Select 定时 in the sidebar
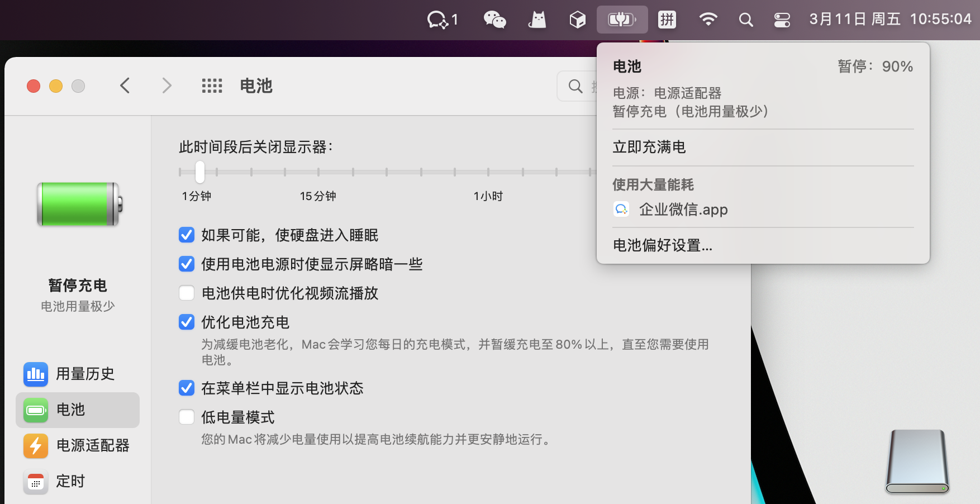The image size is (980, 504). pos(78,481)
